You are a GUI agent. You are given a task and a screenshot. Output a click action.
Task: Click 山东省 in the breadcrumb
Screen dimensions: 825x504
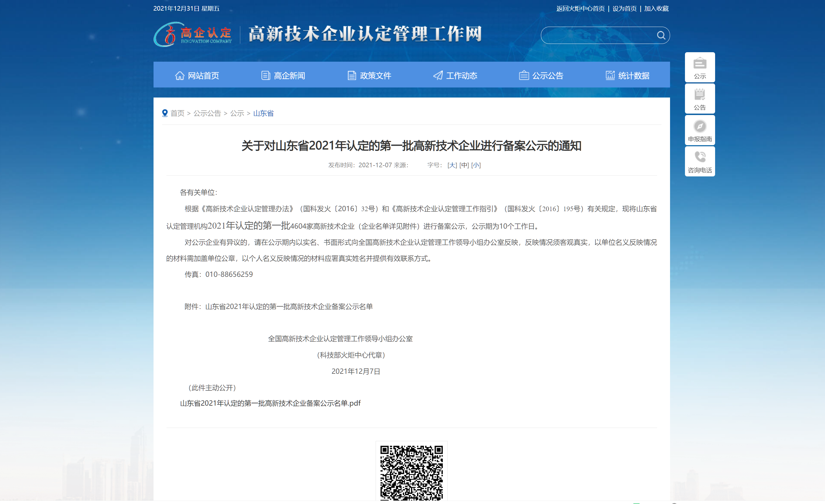point(263,114)
